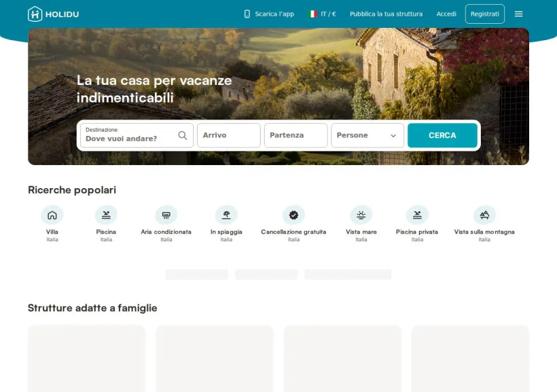The width and height of the screenshot is (557, 392).
Task: Focus the Dove vuoi andare destination field
Action: pyautogui.click(x=137, y=135)
